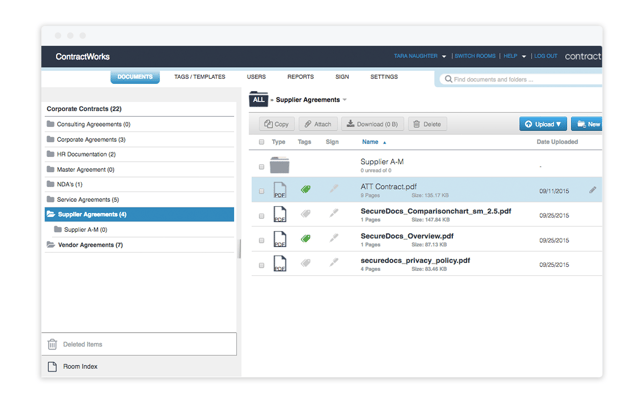Click the Corporate Agreements folder icon
Image resolution: width=640 pixels, height=413 pixels.
coord(51,139)
